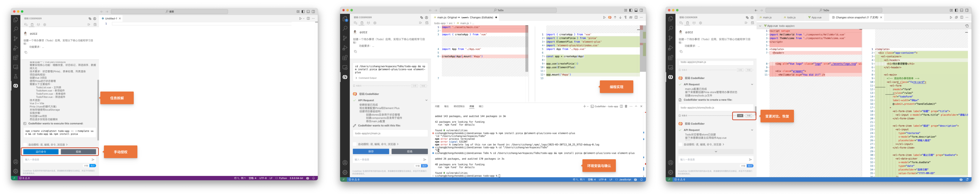This screenshot has width=980, height=194.
Task: Switch to 输出 tab in the terminal panel
Action: coord(447,106)
